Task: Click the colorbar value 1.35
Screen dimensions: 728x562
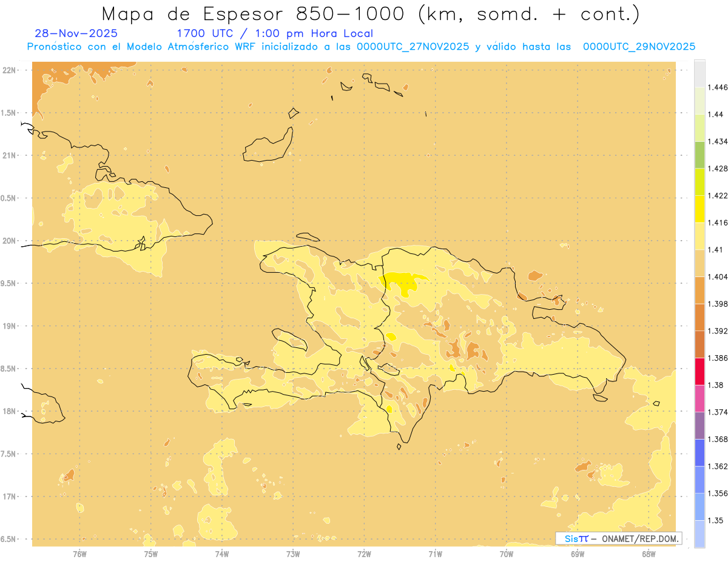Action: (716, 520)
